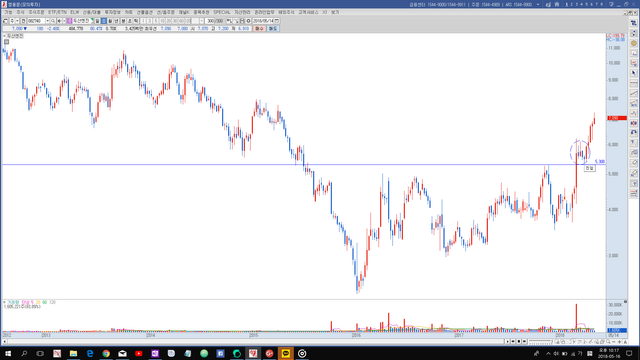Select the 60 interval button
Image resolution: width=640 pixels, height=360 pixels.
(181, 21)
